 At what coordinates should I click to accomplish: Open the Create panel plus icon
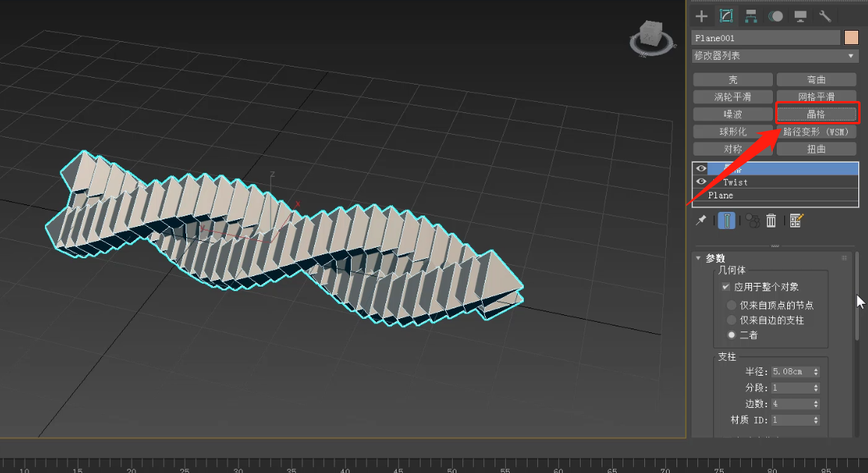(701, 16)
